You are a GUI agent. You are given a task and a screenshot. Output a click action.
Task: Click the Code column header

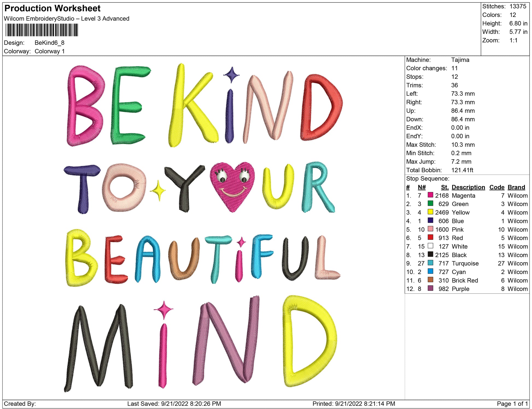pyautogui.click(x=496, y=187)
